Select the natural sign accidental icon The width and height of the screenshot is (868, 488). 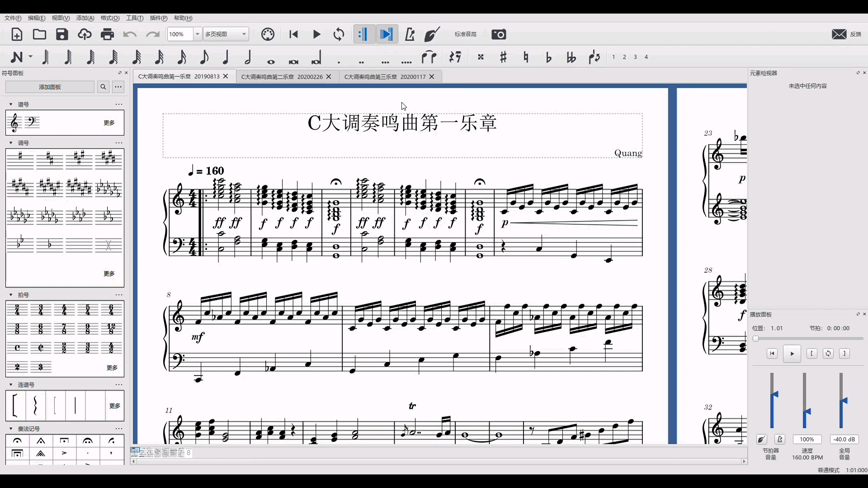tap(525, 56)
